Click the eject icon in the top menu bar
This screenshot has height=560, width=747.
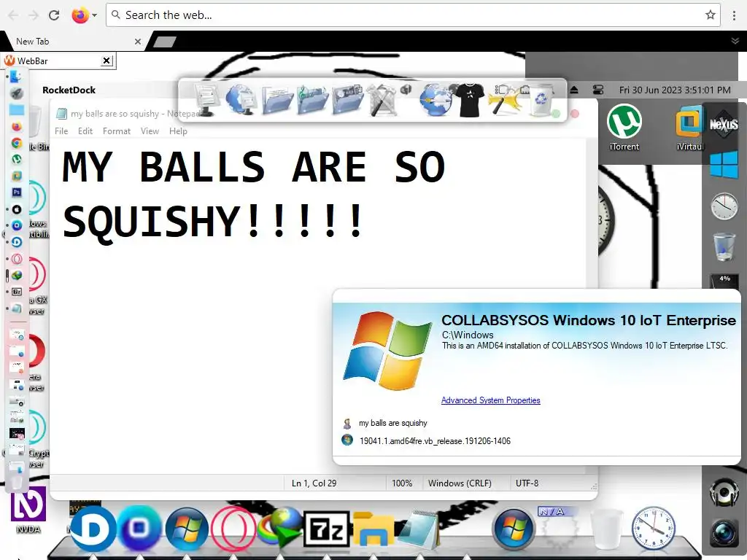(574, 90)
